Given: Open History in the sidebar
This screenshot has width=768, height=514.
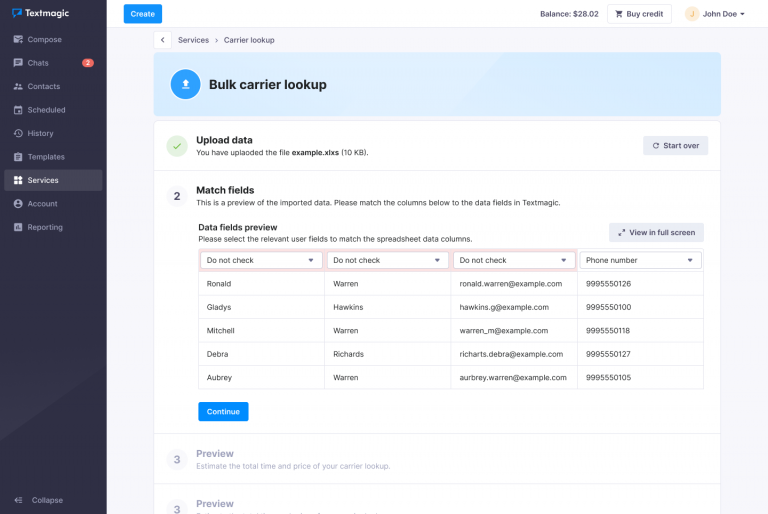Looking at the screenshot, I should point(40,133).
